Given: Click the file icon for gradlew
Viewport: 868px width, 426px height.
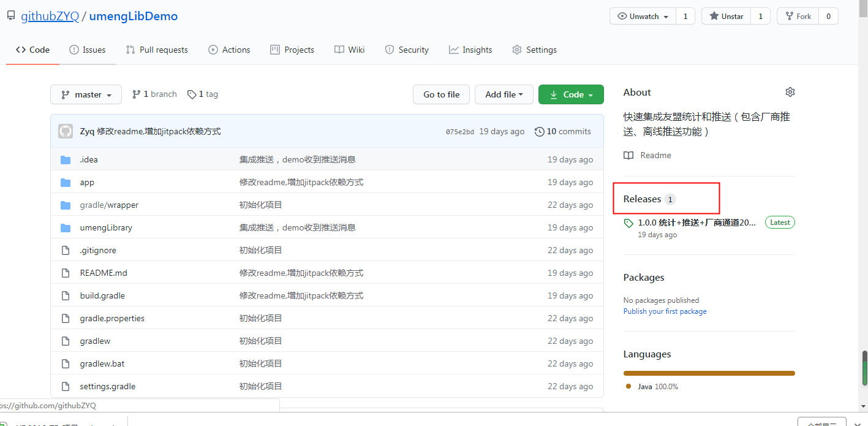Looking at the screenshot, I should point(66,341).
